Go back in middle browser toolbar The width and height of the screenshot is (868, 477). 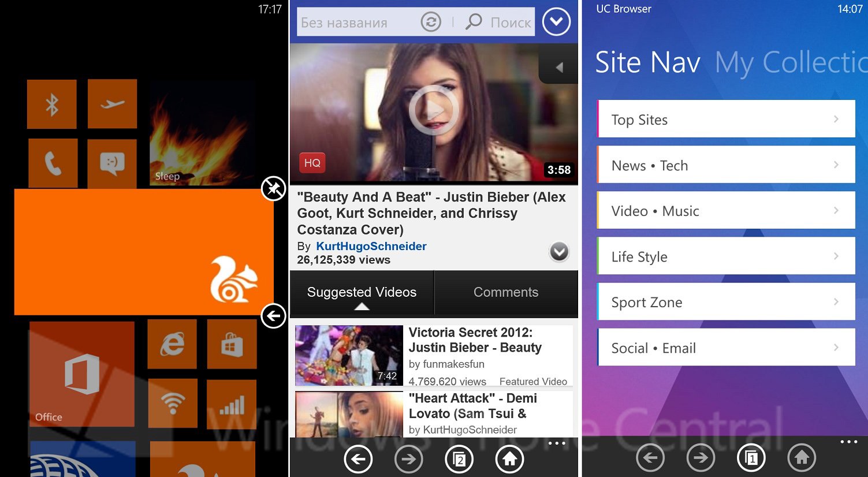pos(358,459)
